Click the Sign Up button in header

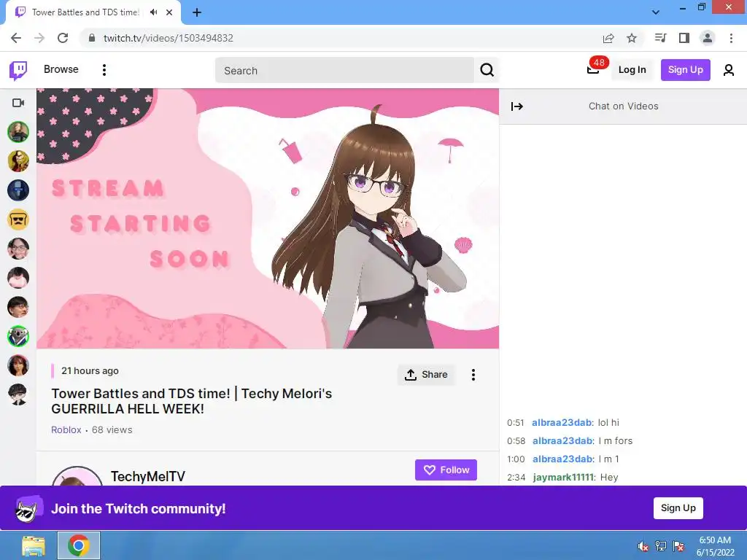point(685,69)
